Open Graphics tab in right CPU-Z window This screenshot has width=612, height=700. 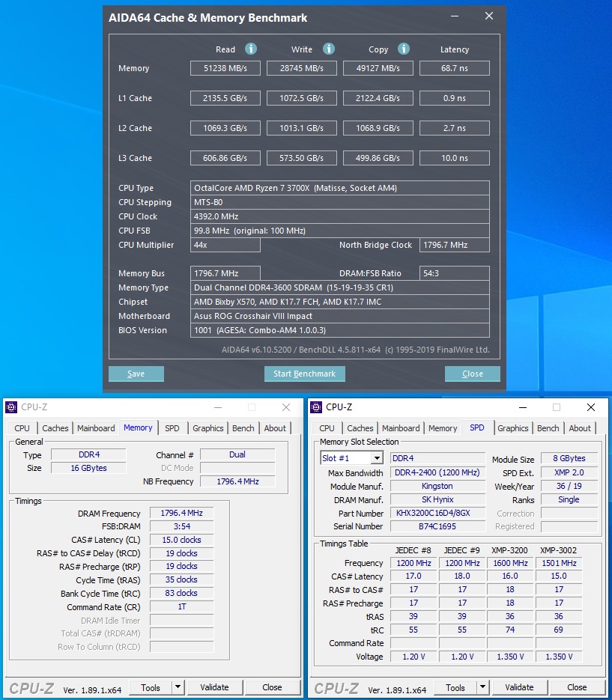(513, 428)
